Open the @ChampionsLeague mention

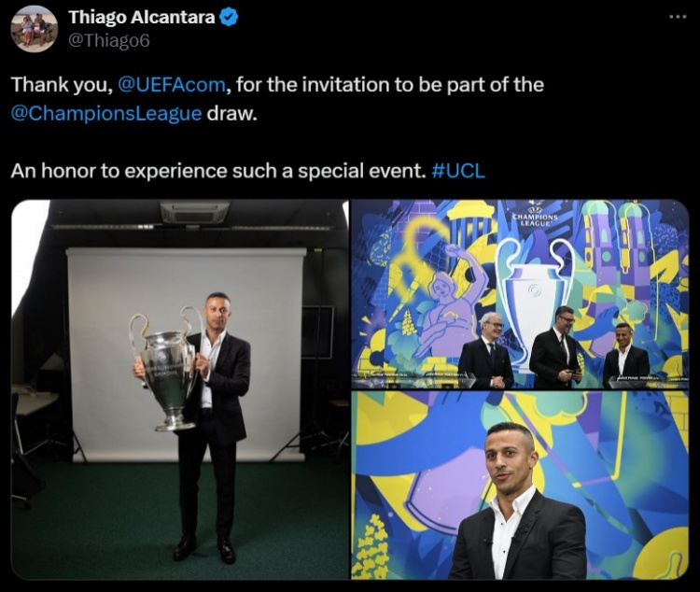(x=106, y=114)
